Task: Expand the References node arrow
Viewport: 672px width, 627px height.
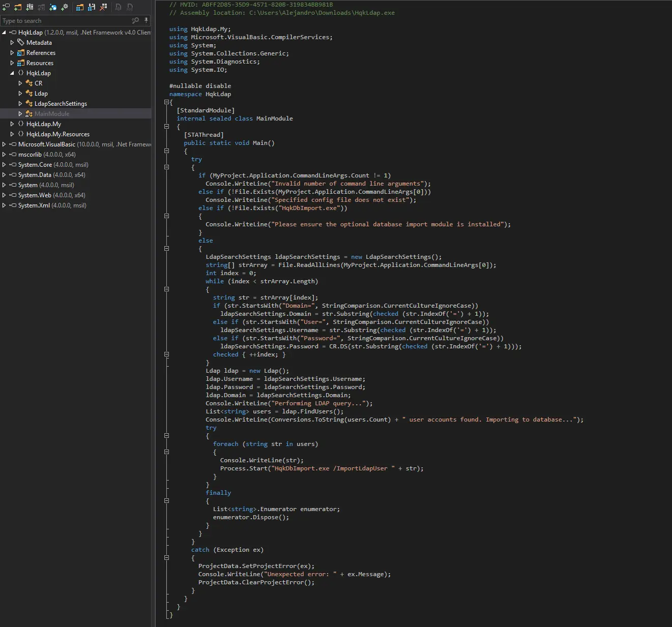Action: (12, 52)
